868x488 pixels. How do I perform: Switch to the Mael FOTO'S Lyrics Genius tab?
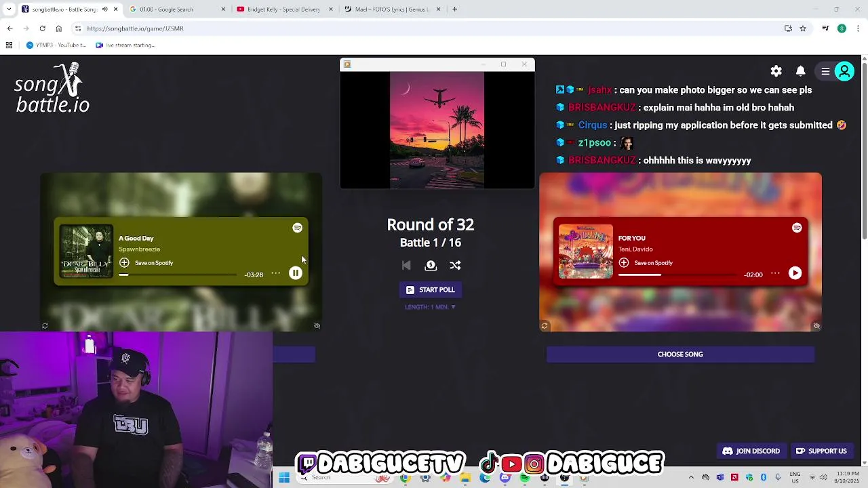pyautogui.click(x=391, y=9)
